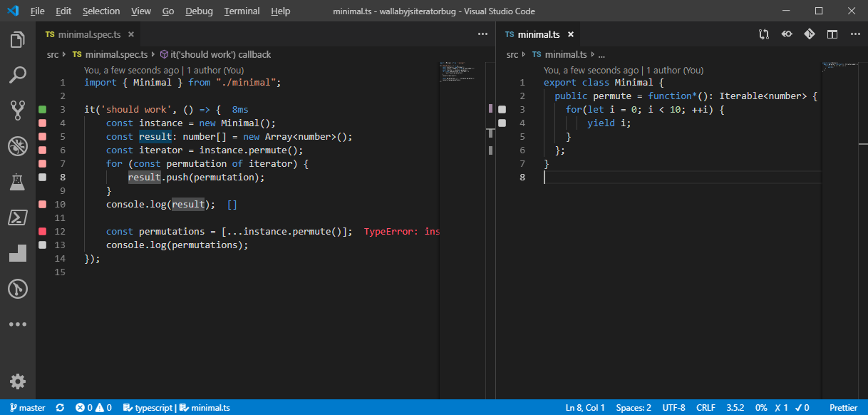The width and height of the screenshot is (868, 415).
Task: Change end of line sequence CRLF
Action: pyautogui.click(x=706, y=408)
